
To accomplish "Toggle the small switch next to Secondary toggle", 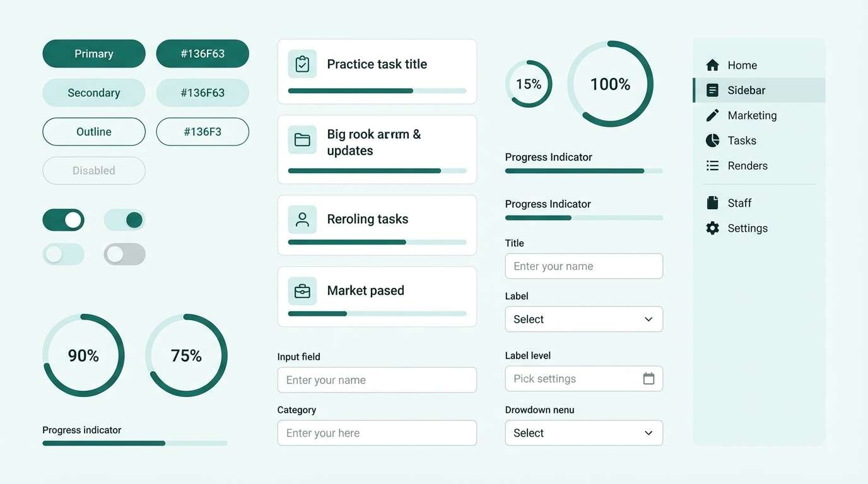I will click(124, 220).
